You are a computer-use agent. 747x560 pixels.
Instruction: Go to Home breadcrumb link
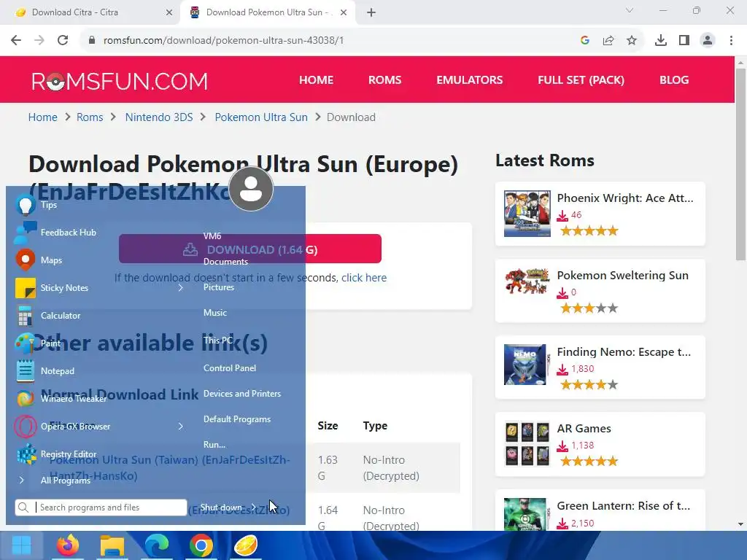coord(42,117)
